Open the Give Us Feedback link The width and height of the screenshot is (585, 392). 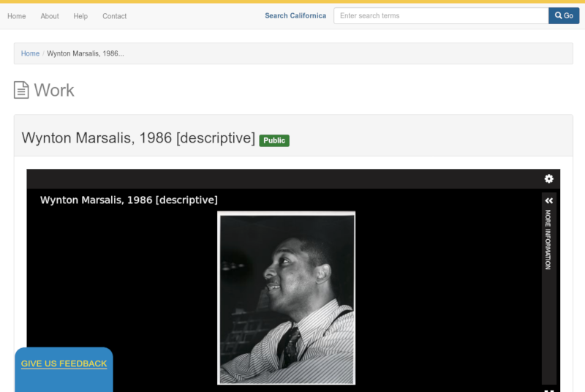[64, 363]
